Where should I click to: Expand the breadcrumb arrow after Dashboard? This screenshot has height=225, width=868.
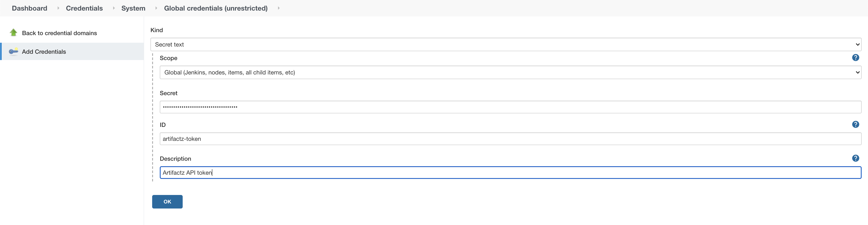click(x=58, y=8)
